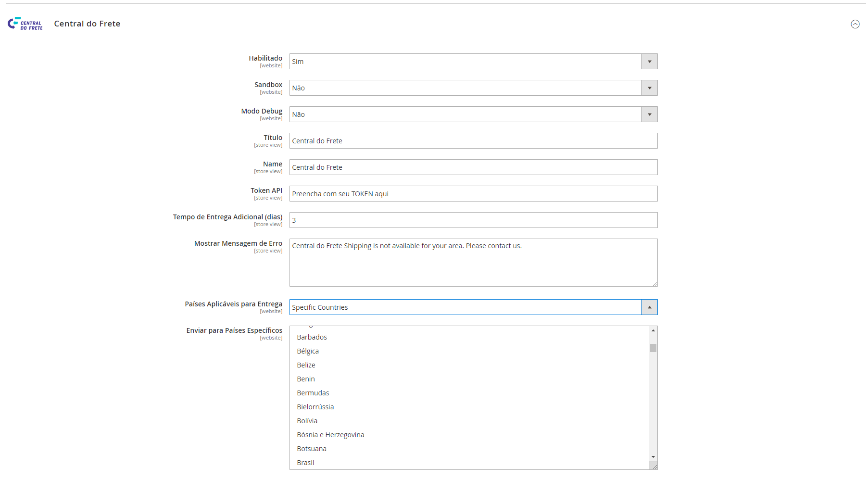The image size is (868, 480).
Task: Click the Central do Frete section title
Action: (x=87, y=24)
